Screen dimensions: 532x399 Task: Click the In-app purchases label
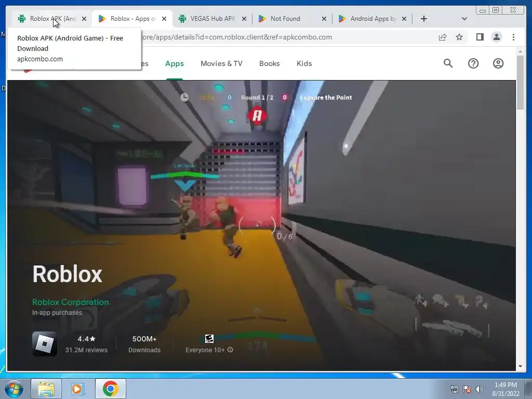[57, 312]
